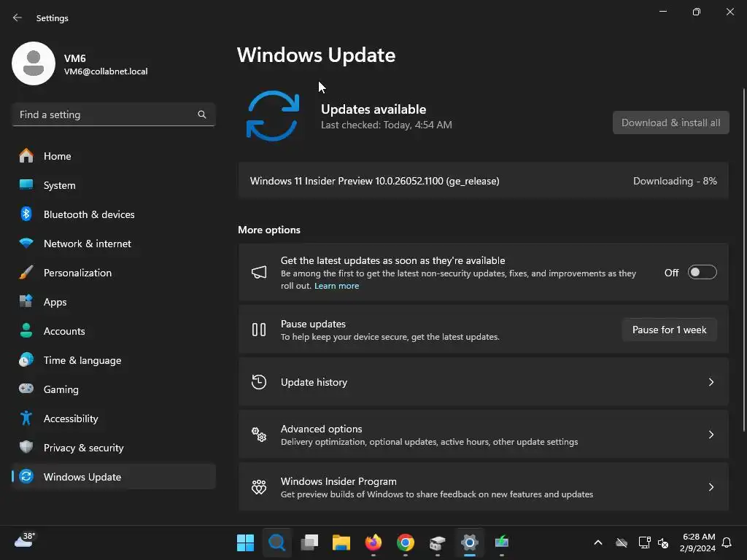Select Windows Update in the sidebar

(114, 476)
